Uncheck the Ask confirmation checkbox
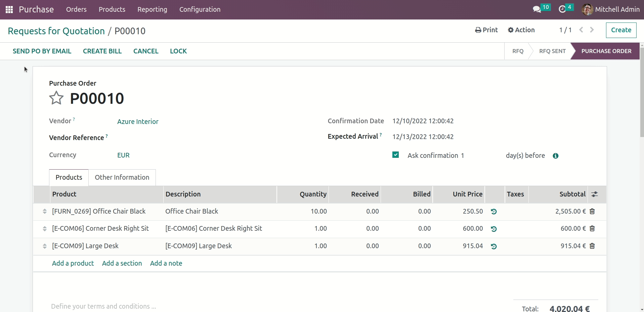 click(396, 155)
